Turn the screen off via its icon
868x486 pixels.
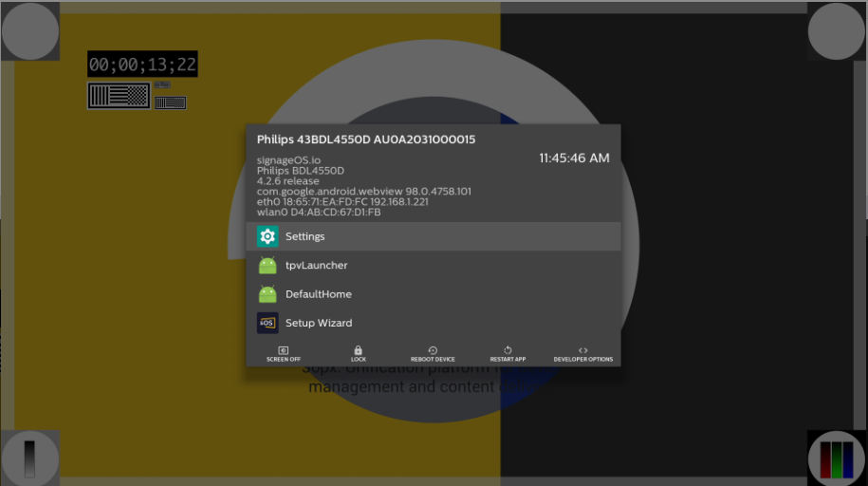284,350
